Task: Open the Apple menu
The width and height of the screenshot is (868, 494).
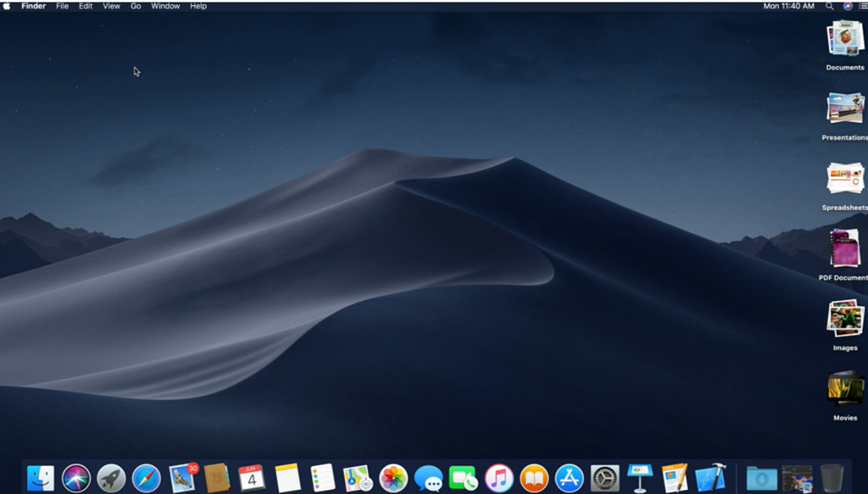Action: [x=8, y=6]
